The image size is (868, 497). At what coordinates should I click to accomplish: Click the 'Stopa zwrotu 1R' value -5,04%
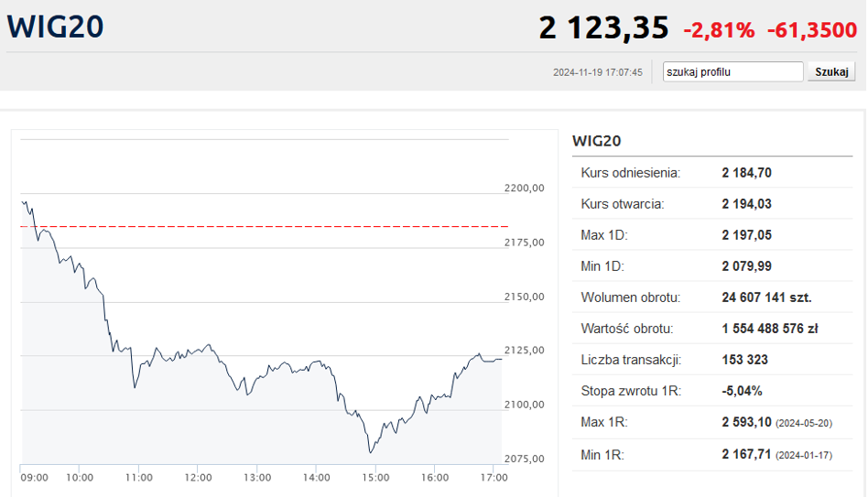[x=742, y=391]
